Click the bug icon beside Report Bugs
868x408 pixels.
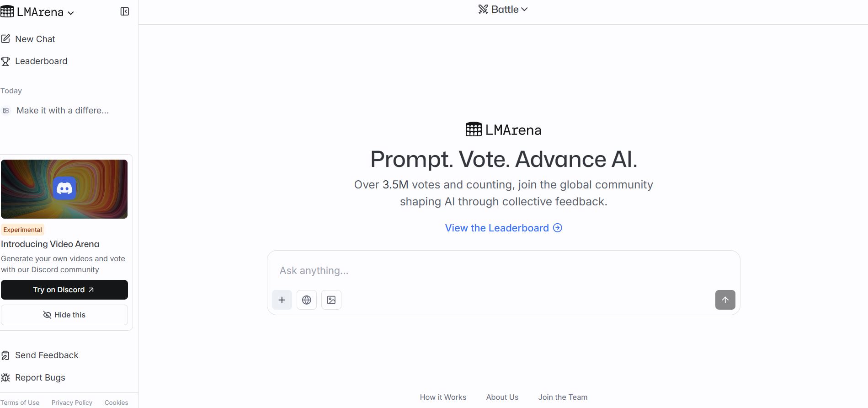[x=5, y=377]
